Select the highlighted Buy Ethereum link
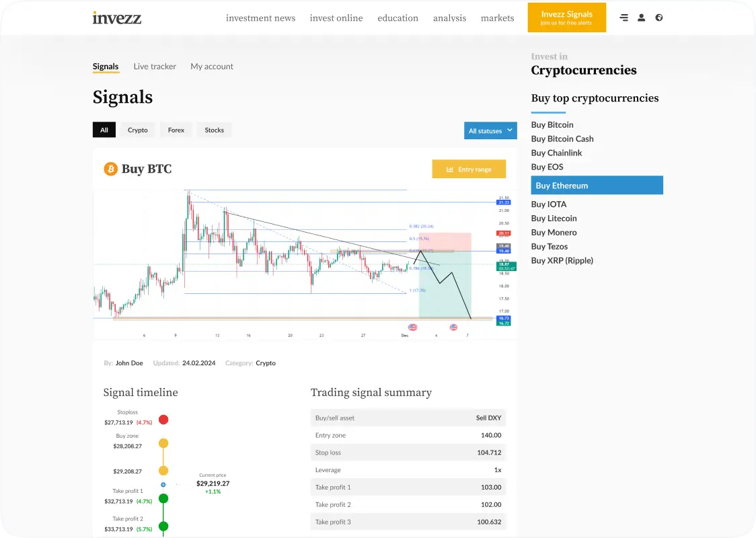This screenshot has height=538, width=756. [597, 186]
